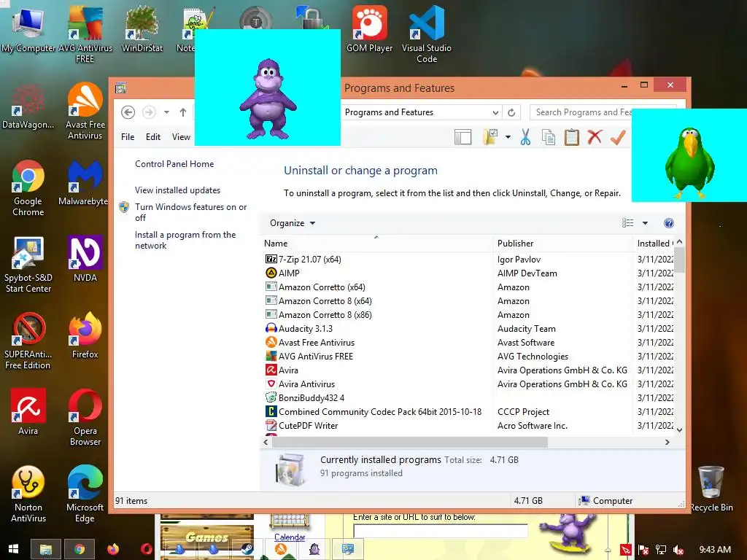Image resolution: width=747 pixels, height=560 pixels.
Task: Click the Windows Start button
Action: pos(13,549)
